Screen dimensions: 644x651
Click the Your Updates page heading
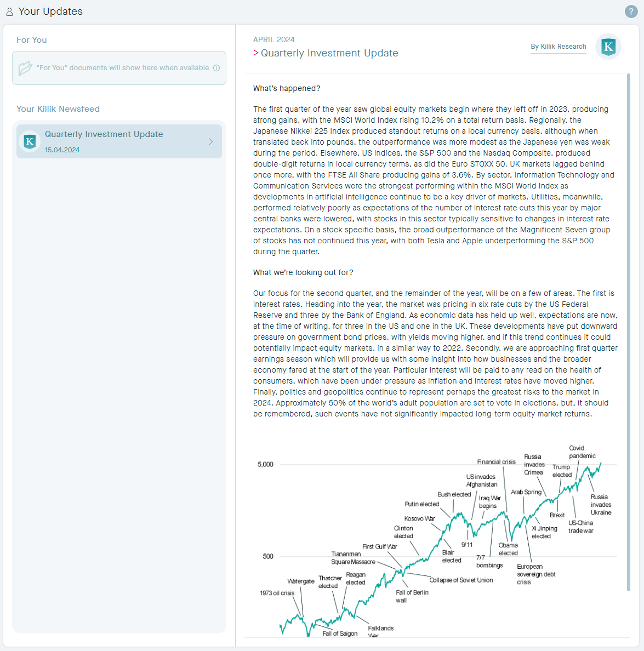[50, 12]
